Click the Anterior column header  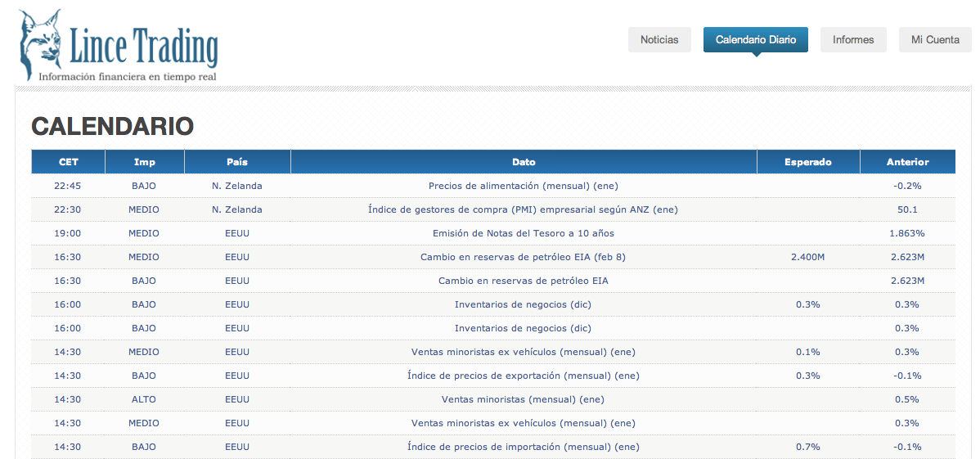coord(907,162)
